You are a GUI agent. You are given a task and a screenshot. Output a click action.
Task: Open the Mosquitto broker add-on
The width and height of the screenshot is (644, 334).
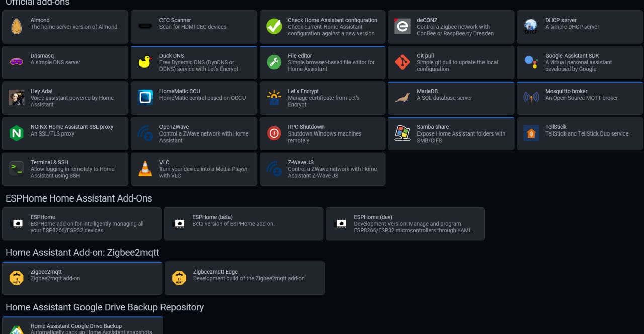[580, 98]
